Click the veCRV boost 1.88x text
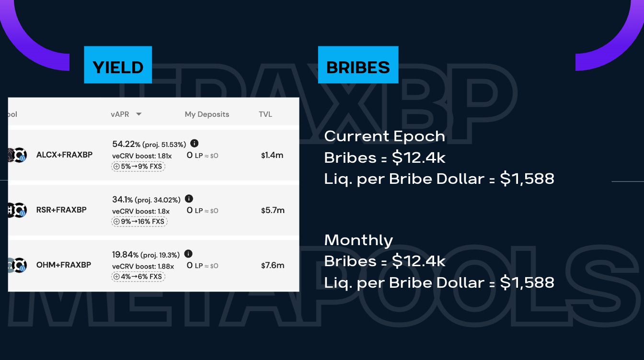Screen dimensions: 644x360 [143, 266]
